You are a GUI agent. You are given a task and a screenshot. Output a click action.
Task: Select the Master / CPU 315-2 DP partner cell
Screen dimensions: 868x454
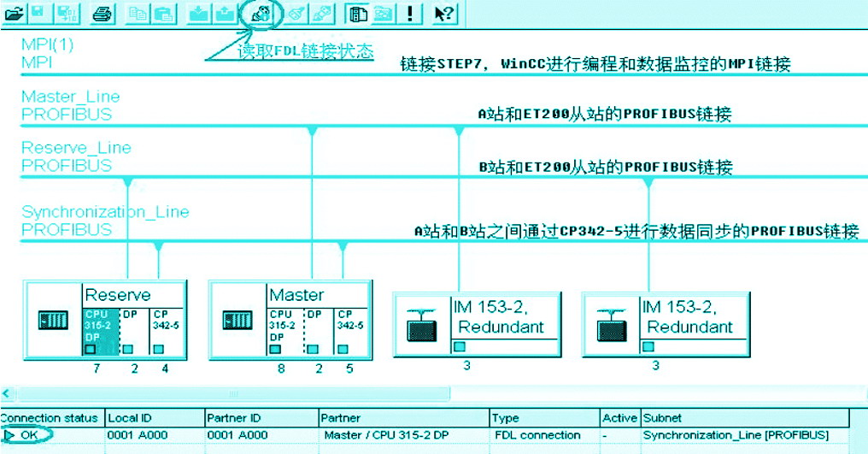click(x=404, y=435)
